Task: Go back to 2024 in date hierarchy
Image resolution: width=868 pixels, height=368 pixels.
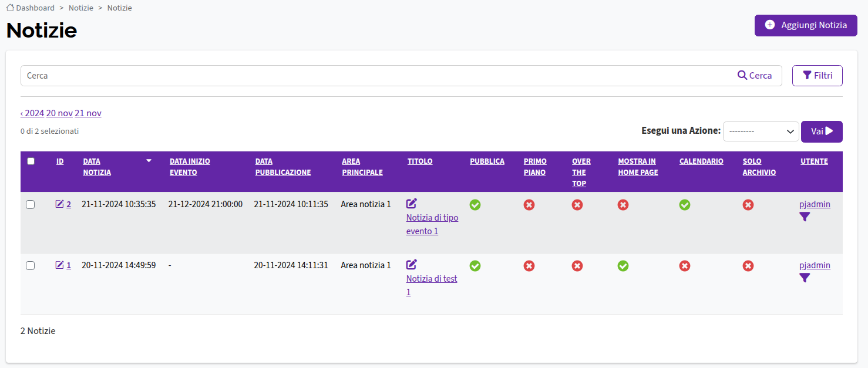Action: pyautogui.click(x=32, y=113)
